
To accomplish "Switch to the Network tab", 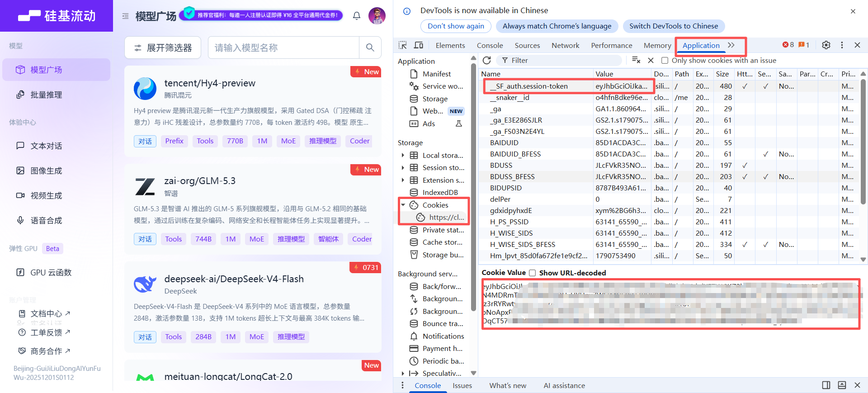I will coord(565,45).
